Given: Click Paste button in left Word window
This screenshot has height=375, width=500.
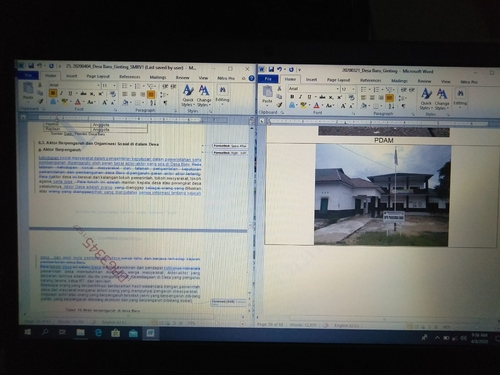Looking at the screenshot, I should click(x=28, y=91).
